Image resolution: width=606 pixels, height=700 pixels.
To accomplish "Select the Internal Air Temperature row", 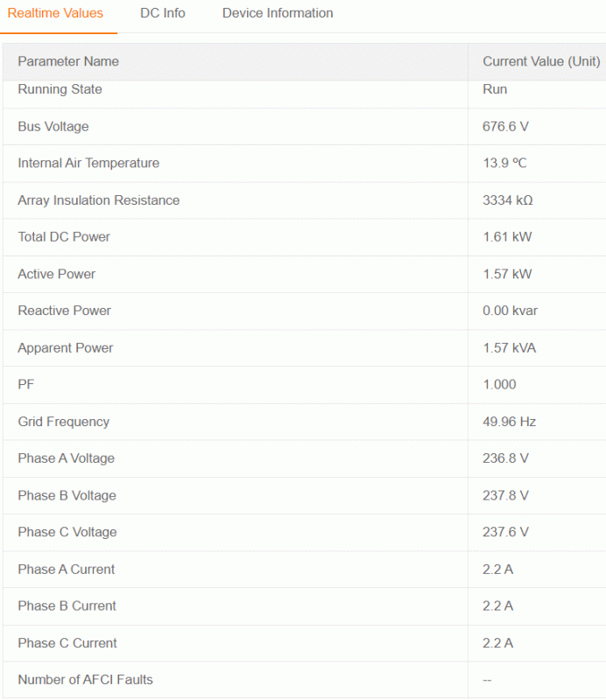I will [x=305, y=164].
